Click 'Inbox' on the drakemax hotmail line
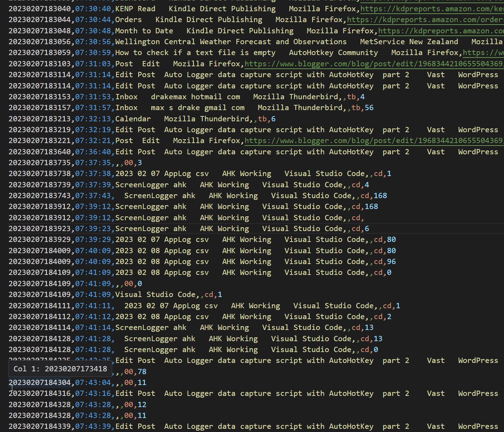Image resolution: width=504 pixels, height=432 pixels. tap(126, 97)
